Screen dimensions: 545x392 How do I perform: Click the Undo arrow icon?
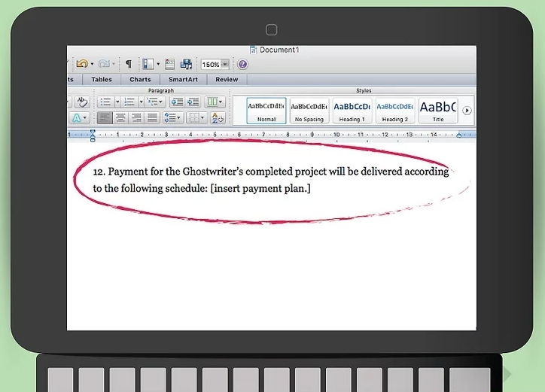click(x=82, y=64)
